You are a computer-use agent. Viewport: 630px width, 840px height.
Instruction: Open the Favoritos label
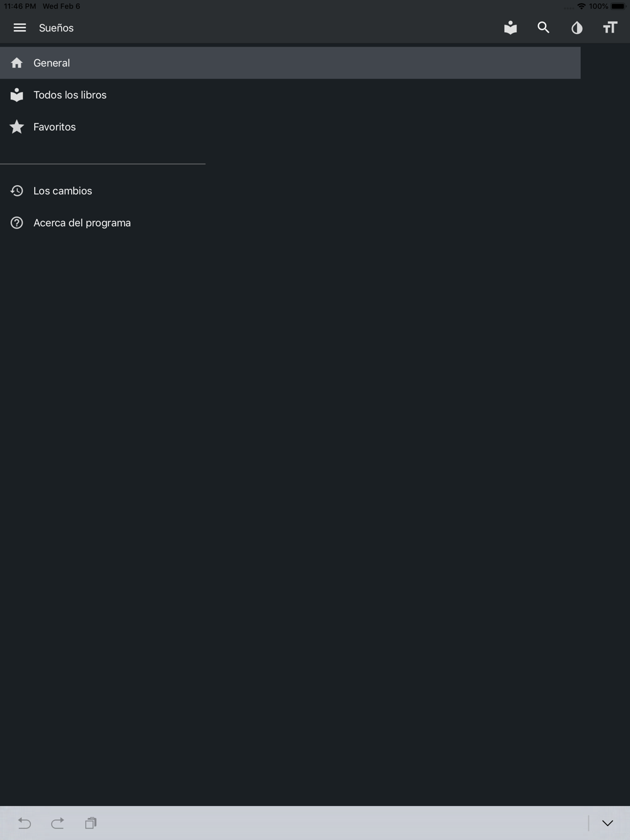click(x=55, y=127)
